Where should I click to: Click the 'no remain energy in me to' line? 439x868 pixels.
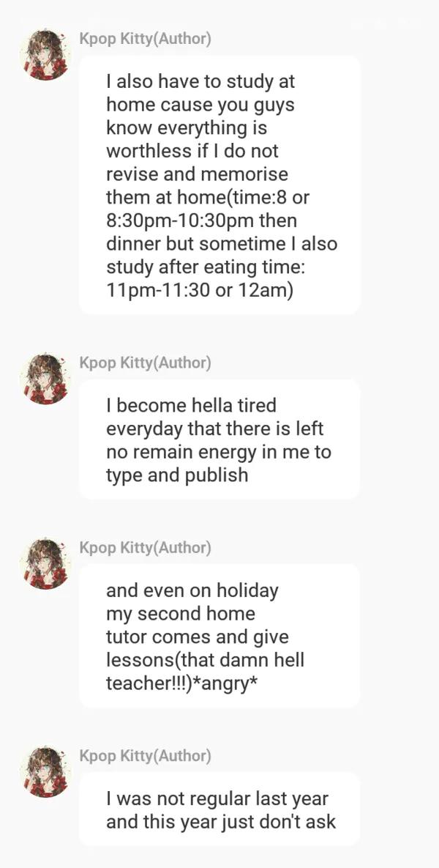[x=218, y=451]
